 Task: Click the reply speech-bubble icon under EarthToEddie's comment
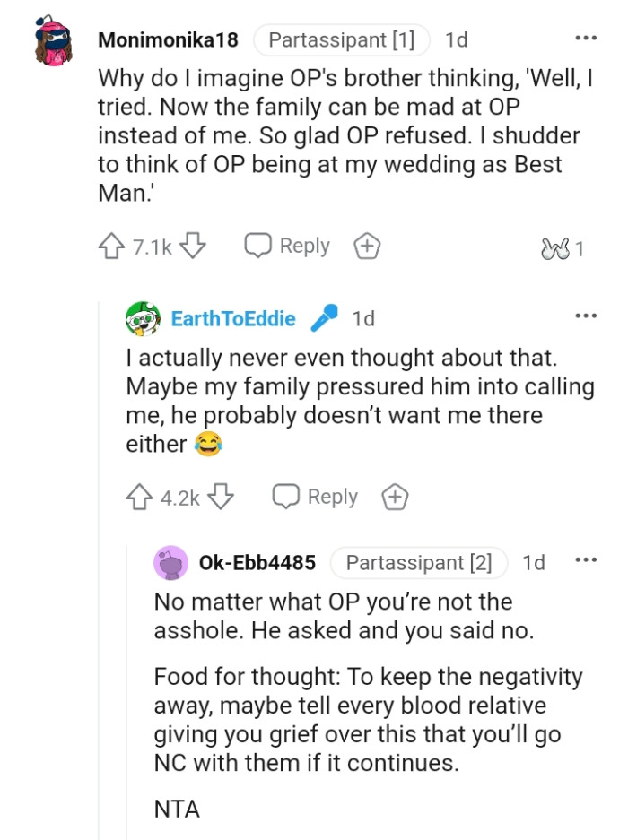[x=284, y=496]
